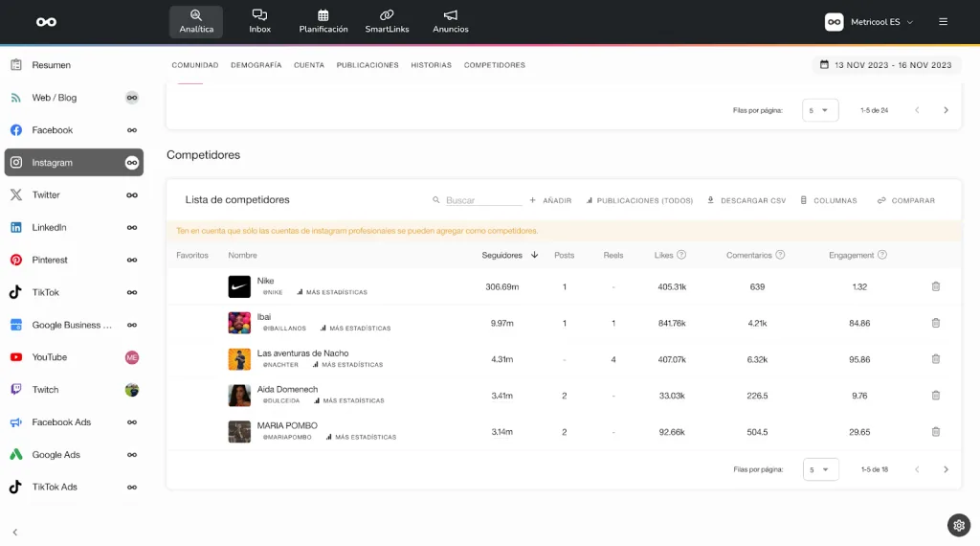
Task: Select LinkedIn in the sidebar
Action: point(74,228)
